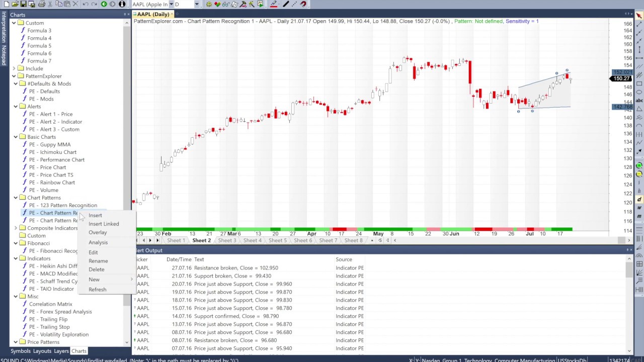This screenshot has height=362, width=644.
Task: Select the Ellipse drawing tool
Action: click(639, 92)
